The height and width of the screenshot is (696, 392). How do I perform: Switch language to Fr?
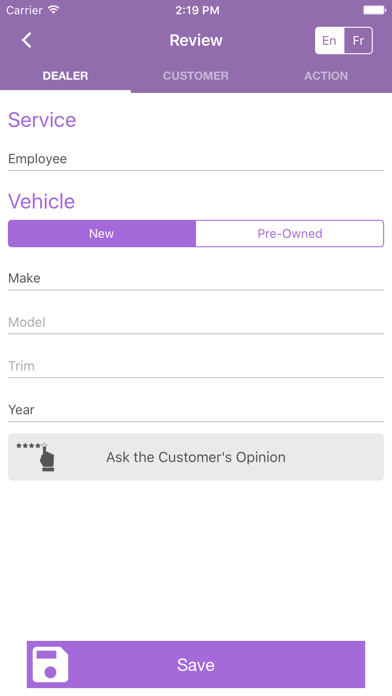click(x=358, y=40)
